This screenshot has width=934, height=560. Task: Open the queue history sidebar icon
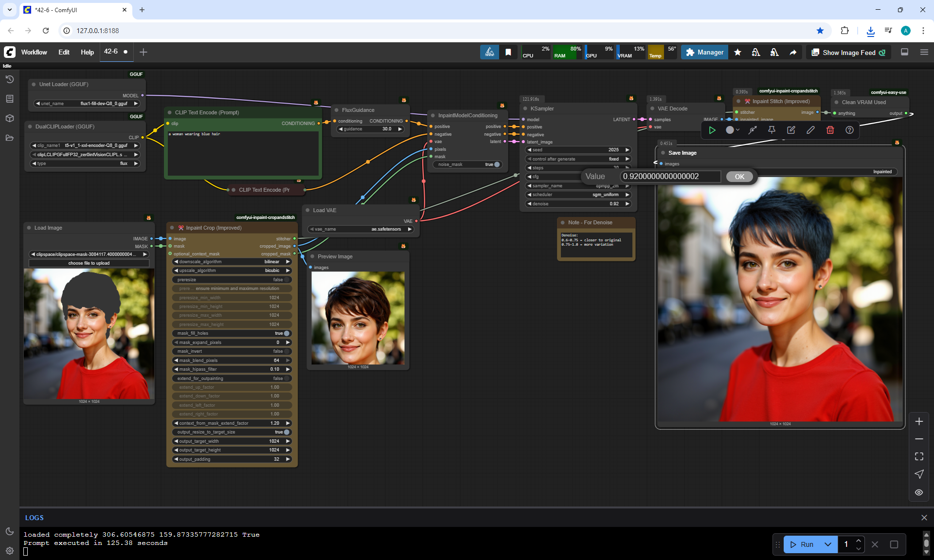[9, 79]
